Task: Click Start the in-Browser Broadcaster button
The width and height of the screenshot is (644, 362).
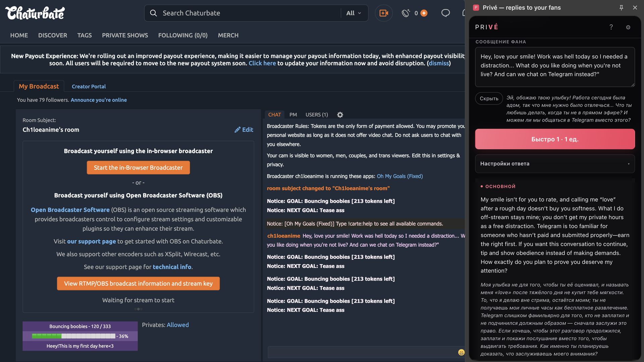Action: pyautogui.click(x=138, y=168)
